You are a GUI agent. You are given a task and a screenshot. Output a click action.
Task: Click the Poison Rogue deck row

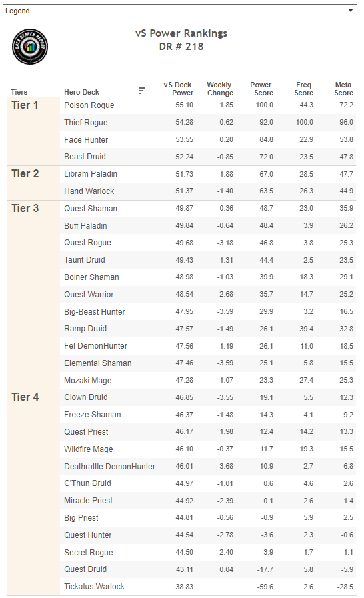coord(208,105)
